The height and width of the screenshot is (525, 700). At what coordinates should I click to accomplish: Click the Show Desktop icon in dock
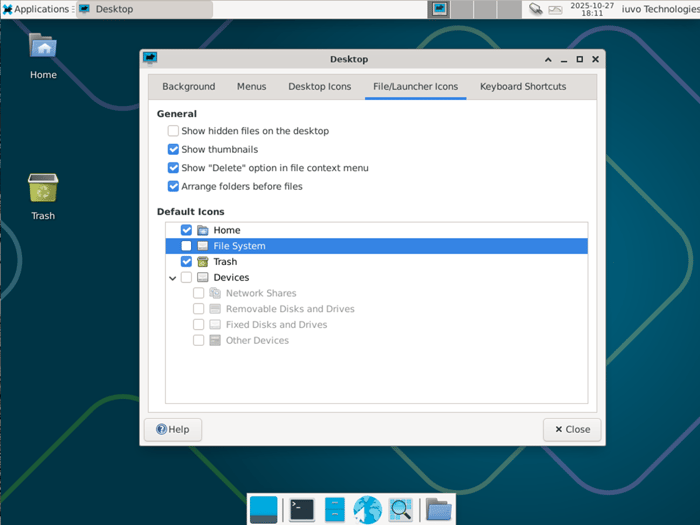tap(263, 509)
